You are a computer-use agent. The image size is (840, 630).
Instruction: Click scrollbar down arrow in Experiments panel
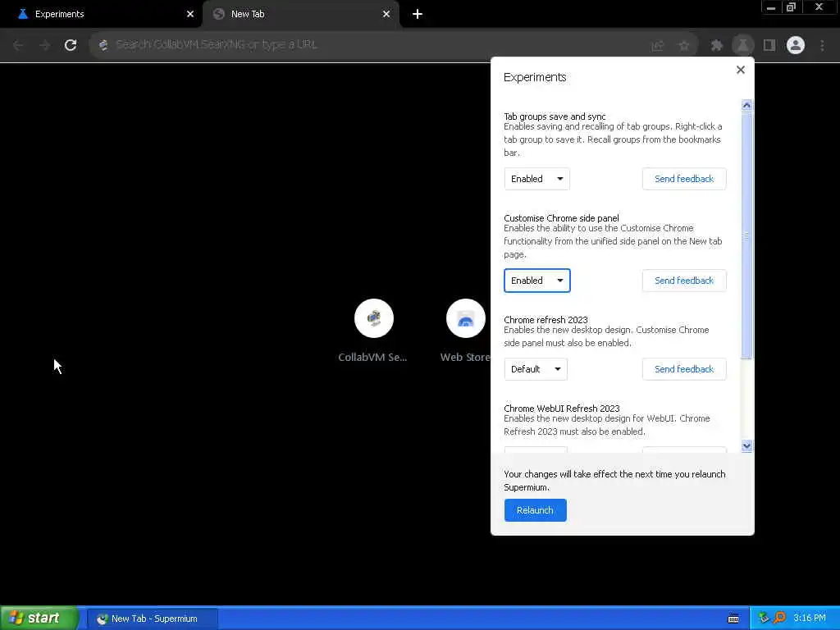pos(746,445)
